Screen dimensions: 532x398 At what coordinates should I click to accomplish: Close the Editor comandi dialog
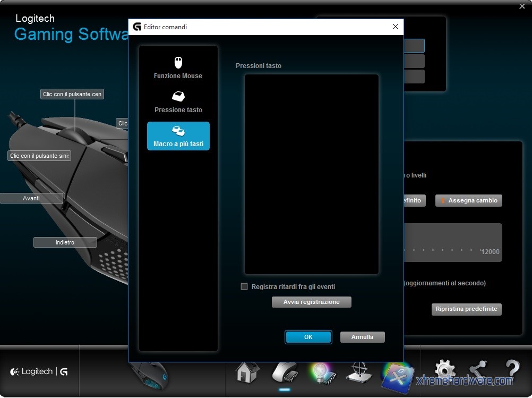(x=395, y=27)
